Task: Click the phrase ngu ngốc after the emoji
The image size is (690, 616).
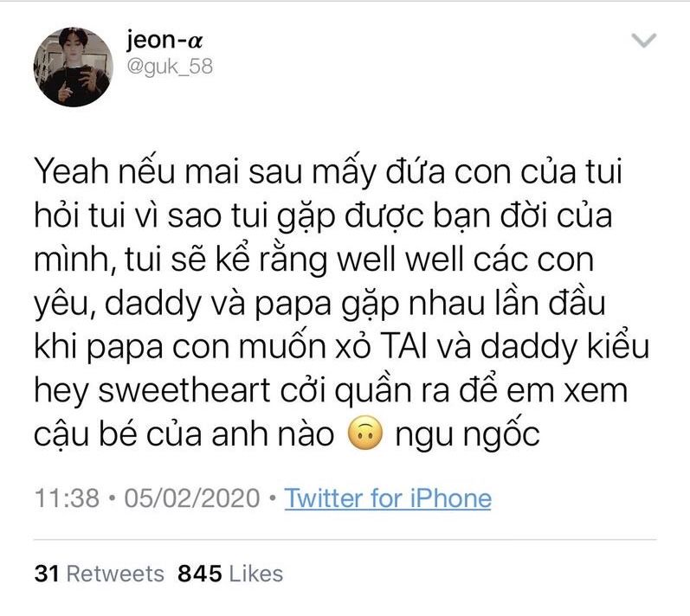Action: (x=468, y=435)
